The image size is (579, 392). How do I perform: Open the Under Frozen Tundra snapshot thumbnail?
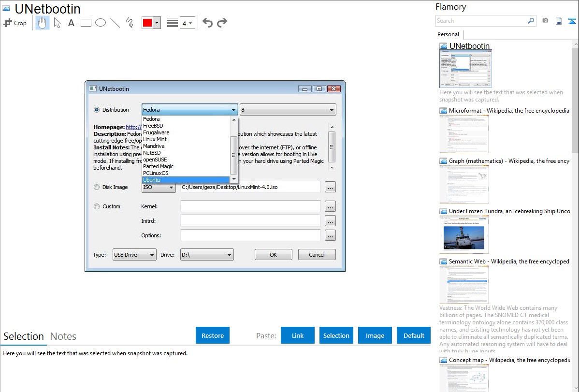pyautogui.click(x=464, y=234)
